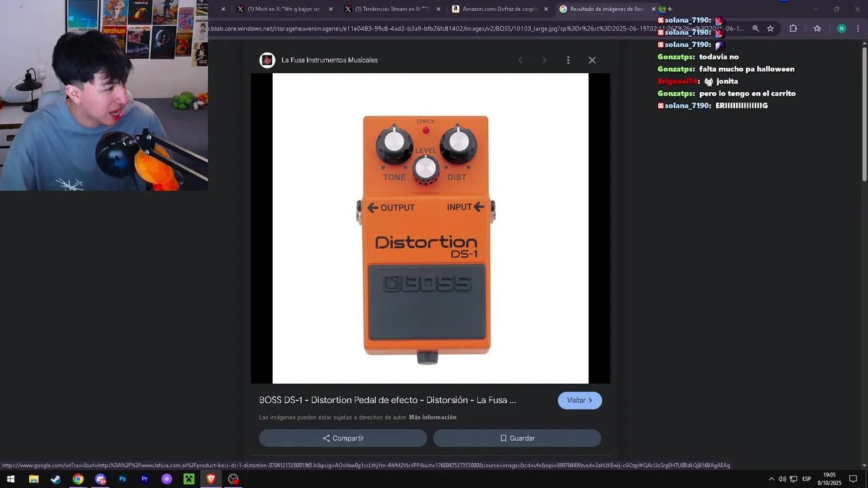868x488 pixels.
Task: Click the BOSS DS-1 pedal image
Action: click(431, 228)
